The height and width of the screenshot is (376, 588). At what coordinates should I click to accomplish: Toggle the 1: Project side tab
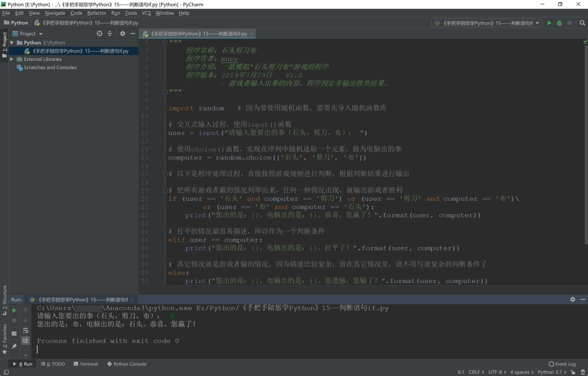pos(4,45)
